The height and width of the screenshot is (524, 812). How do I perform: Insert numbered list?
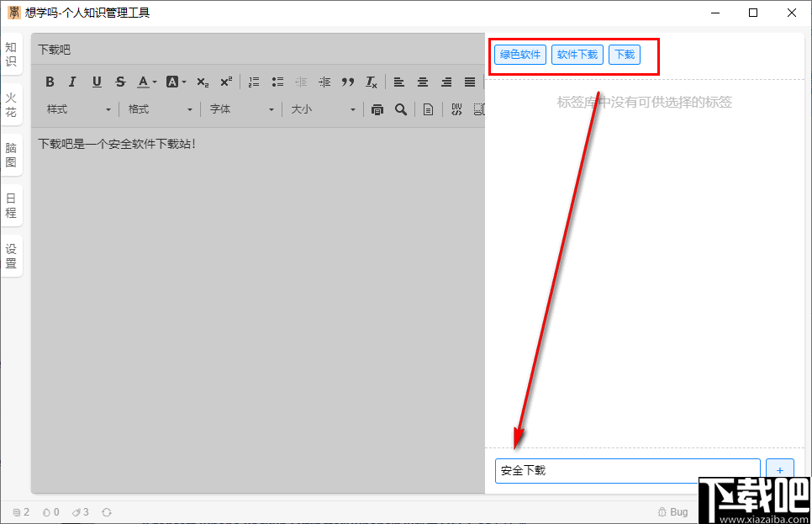[x=254, y=82]
